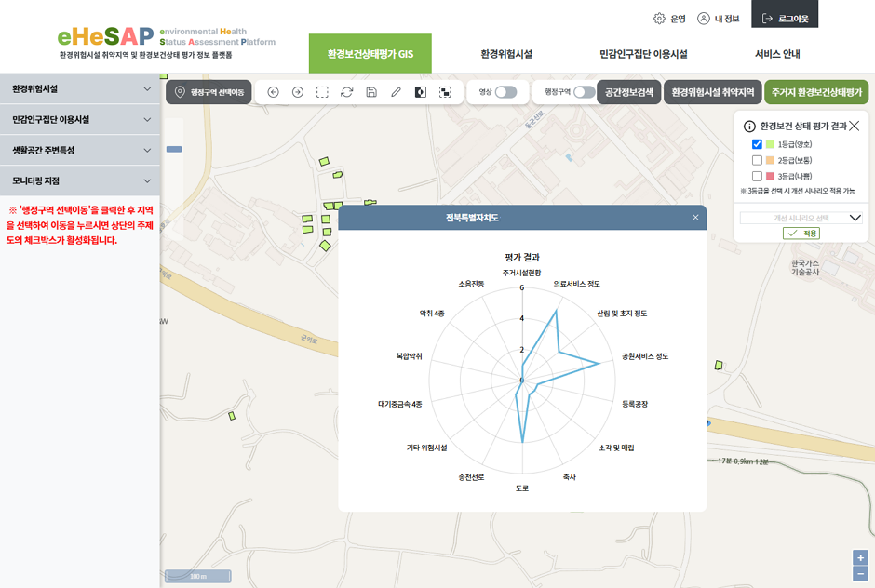
Task: Click the 주거지 환경보건상태평가 button
Action: (x=816, y=92)
